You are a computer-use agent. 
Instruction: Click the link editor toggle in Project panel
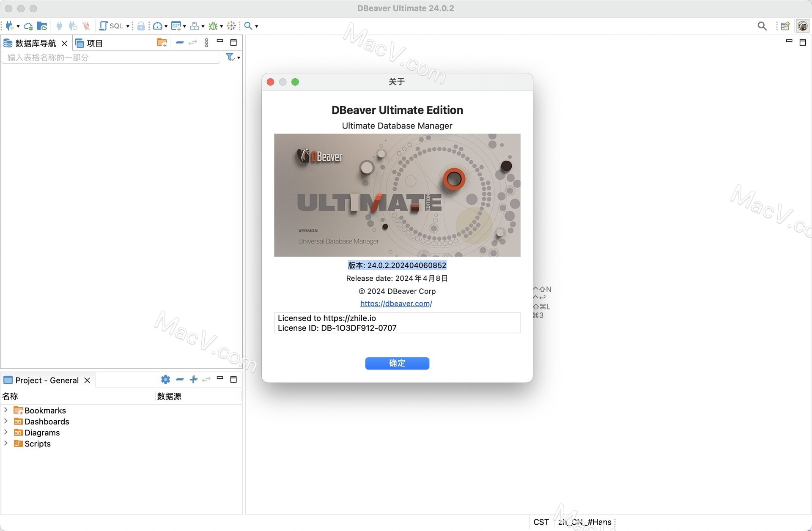(206, 380)
